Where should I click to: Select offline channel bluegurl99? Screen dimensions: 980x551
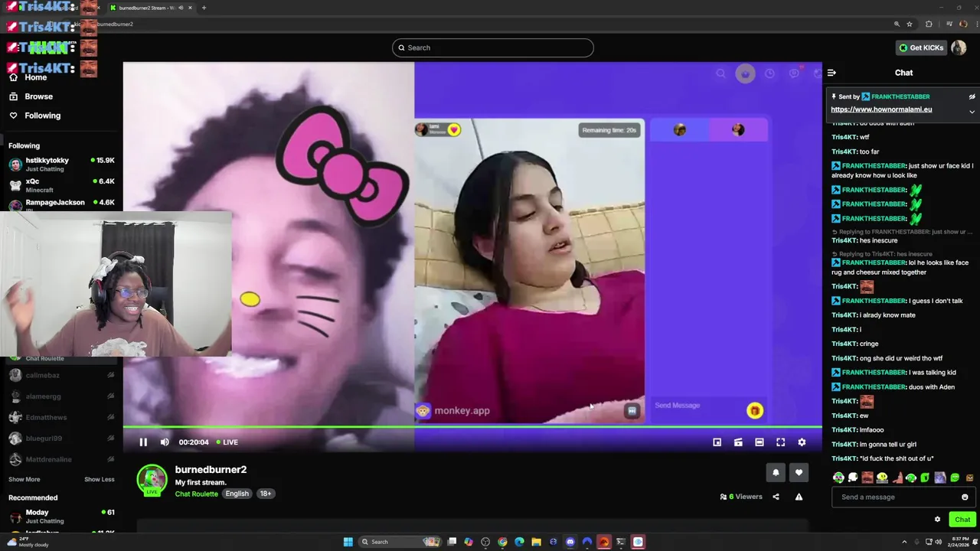(61, 439)
